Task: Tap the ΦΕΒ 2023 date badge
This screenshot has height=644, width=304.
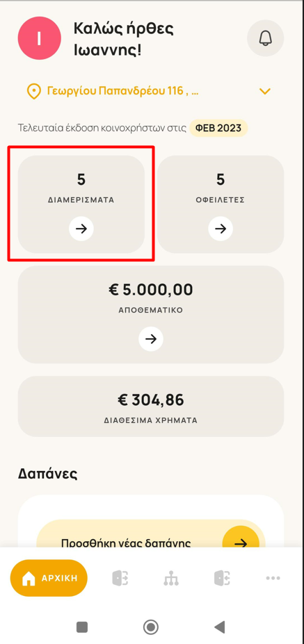Action: 218,128
